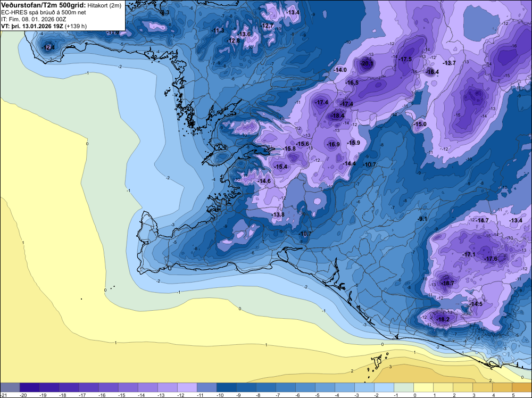The height and width of the screenshot is (398, 532).
Task: Click the -14.6 temperature reading
Action: (x=264, y=181)
